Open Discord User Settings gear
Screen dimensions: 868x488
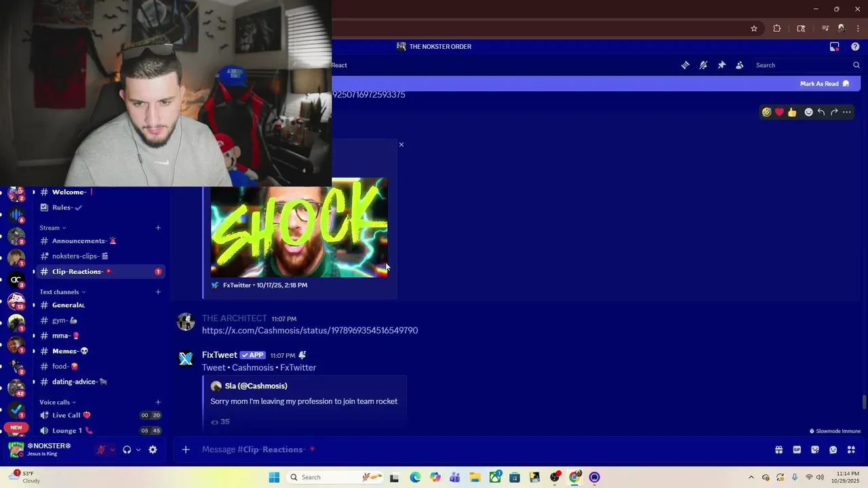[x=153, y=449]
